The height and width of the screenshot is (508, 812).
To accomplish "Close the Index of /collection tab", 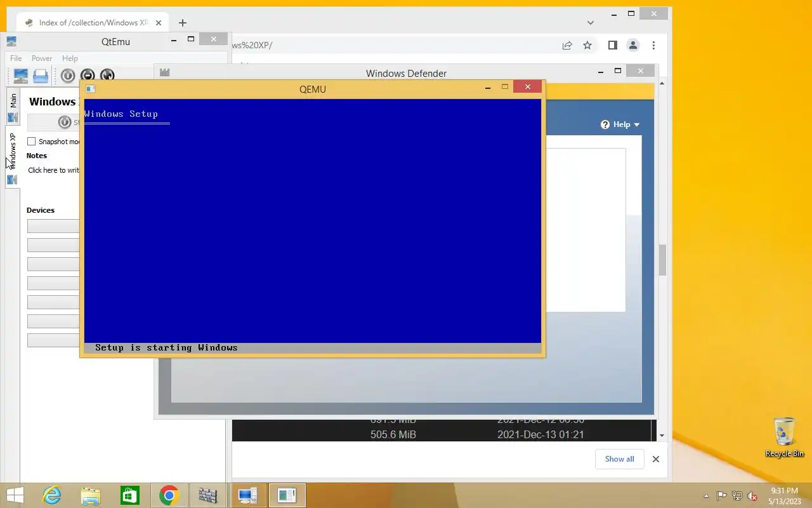I will 159,23.
